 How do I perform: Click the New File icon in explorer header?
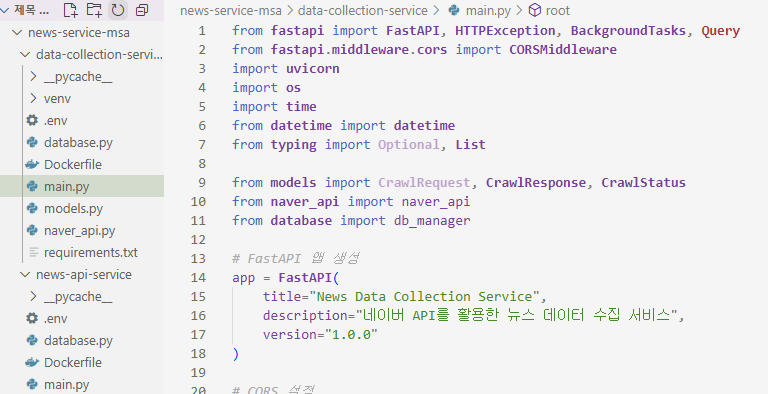[71, 10]
